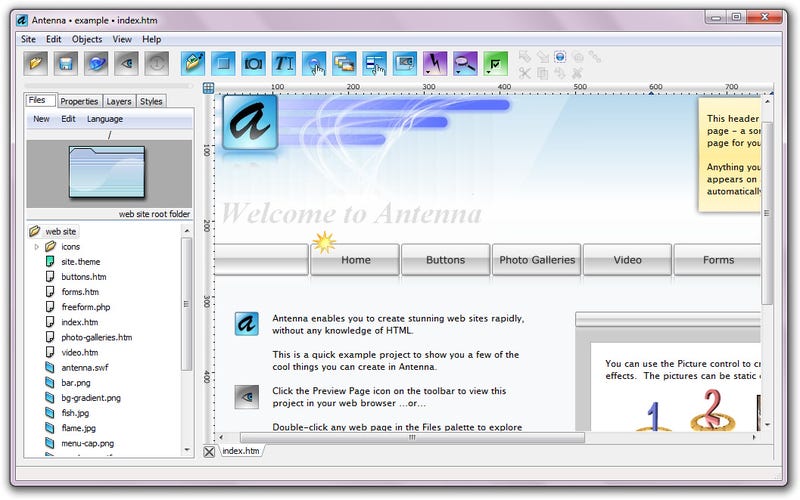Expand the icons folder in file tree
This screenshot has height=500, width=800.
[x=37, y=247]
